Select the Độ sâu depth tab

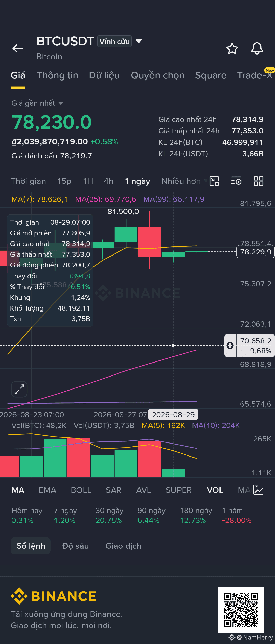pyautogui.click(x=75, y=546)
